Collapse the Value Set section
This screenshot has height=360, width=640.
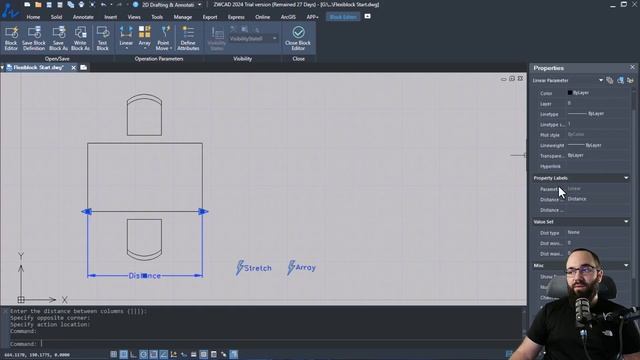click(x=626, y=222)
